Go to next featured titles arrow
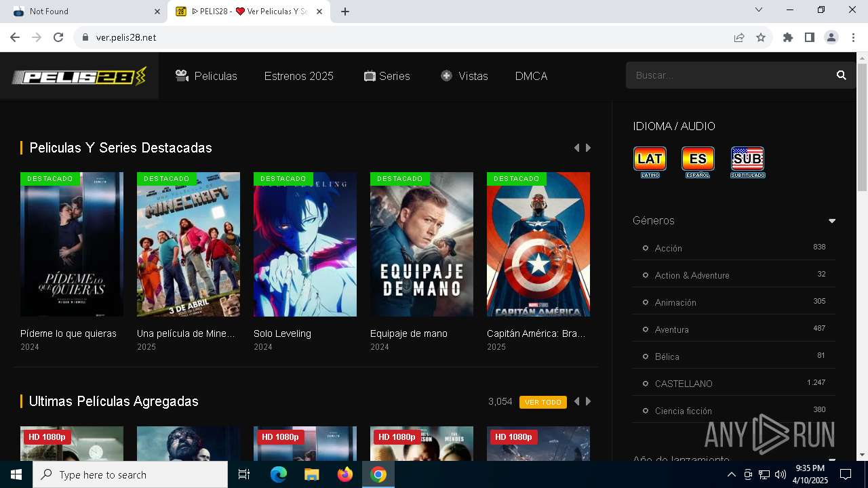The width and height of the screenshot is (868, 488). click(x=588, y=148)
